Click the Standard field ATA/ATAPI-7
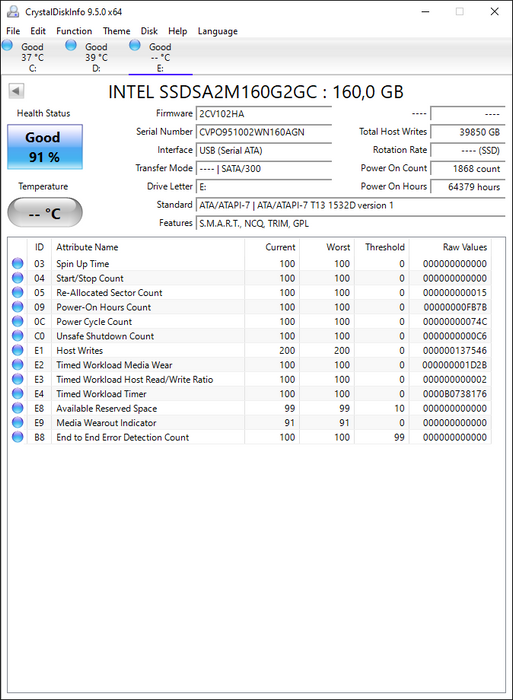 coord(350,205)
